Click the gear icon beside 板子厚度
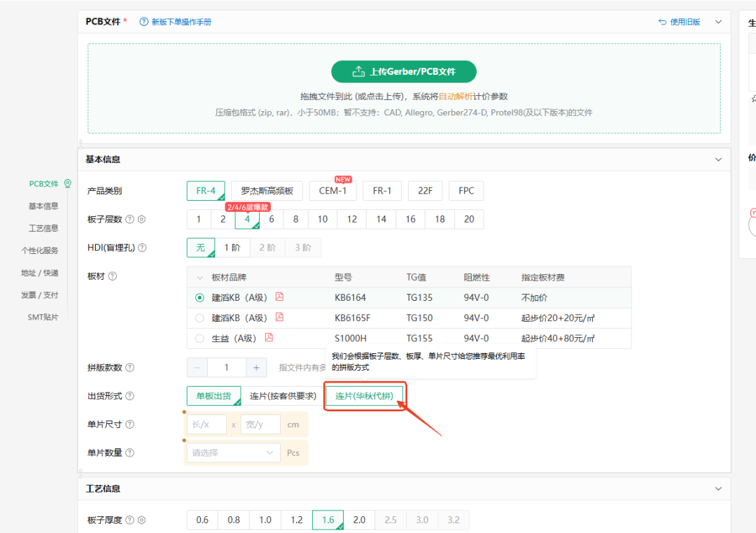The image size is (756, 533). (x=141, y=520)
